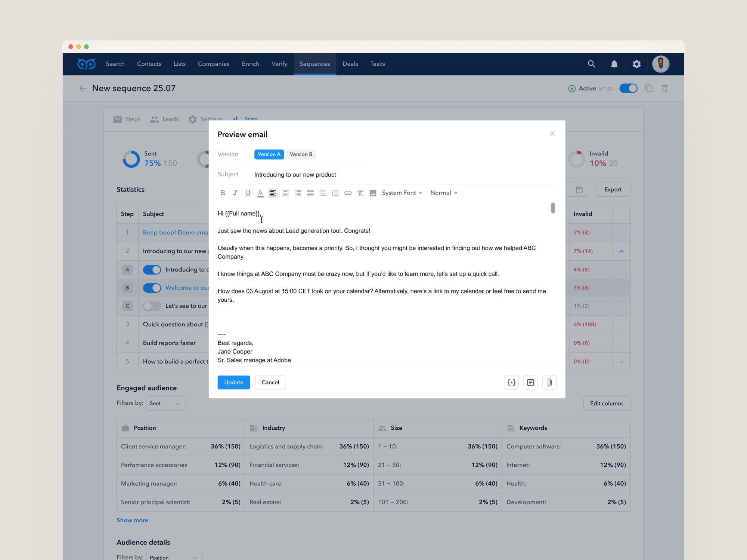Screen dimensions: 747x560
Task: Click the text color icon in toolbar
Action: click(260, 193)
